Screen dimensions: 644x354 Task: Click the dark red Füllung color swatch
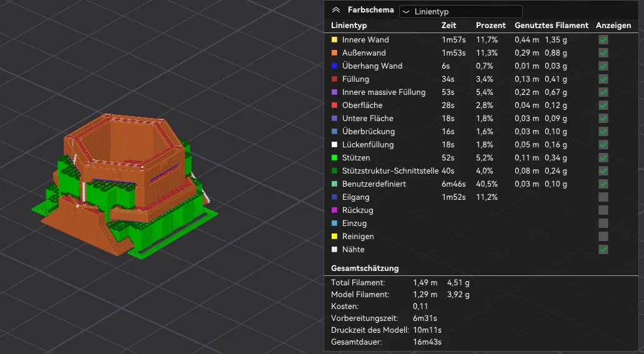pyautogui.click(x=334, y=79)
